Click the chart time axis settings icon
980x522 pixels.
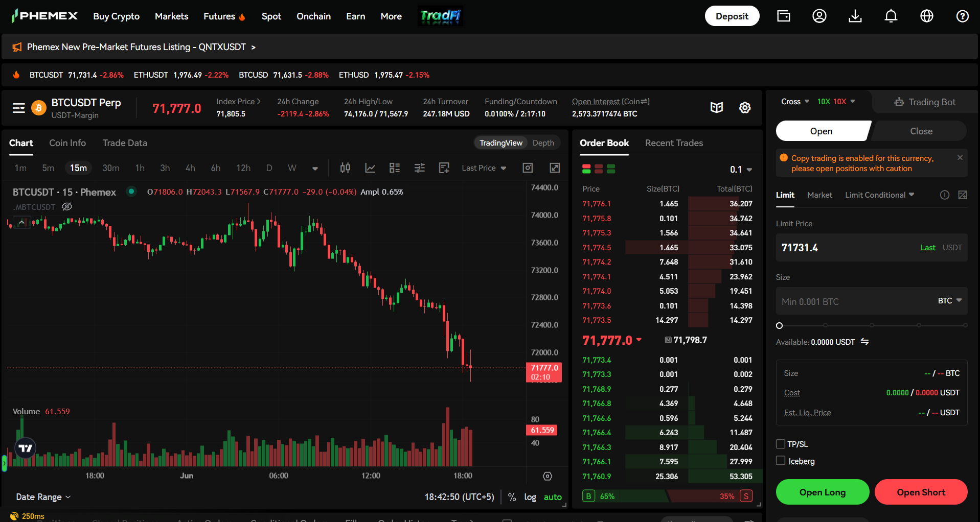pyautogui.click(x=548, y=476)
